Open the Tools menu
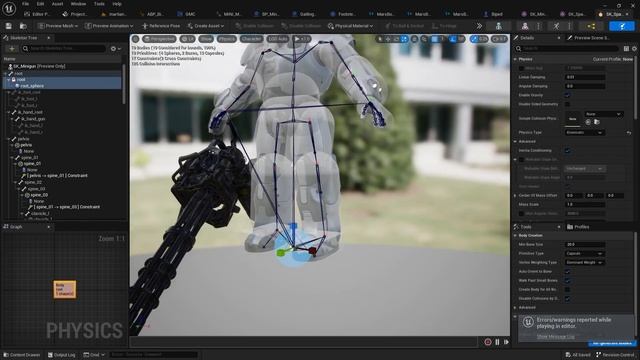 [x=99, y=4]
